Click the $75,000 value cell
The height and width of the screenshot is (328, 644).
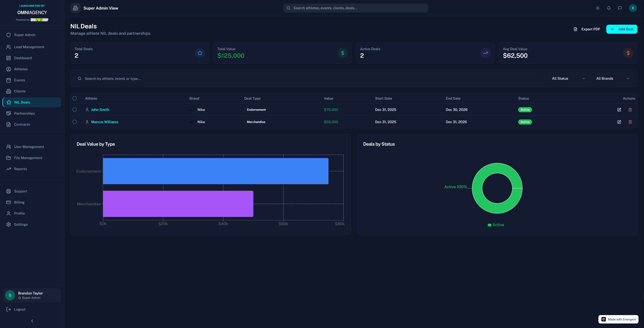point(331,110)
